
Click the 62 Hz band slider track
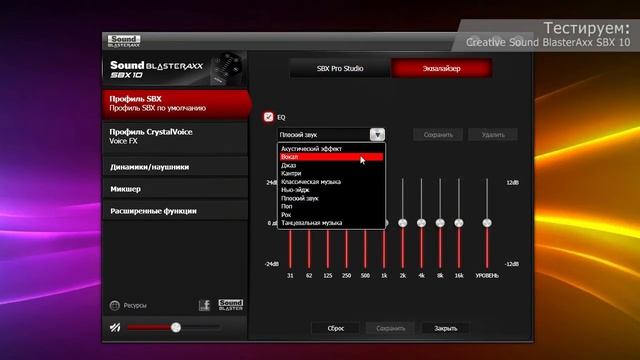point(309,248)
